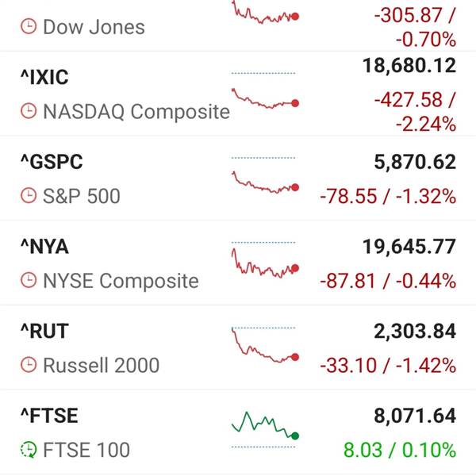Select the ^FTSE ticker symbol
The height and width of the screenshot is (476, 476).
tap(49, 416)
